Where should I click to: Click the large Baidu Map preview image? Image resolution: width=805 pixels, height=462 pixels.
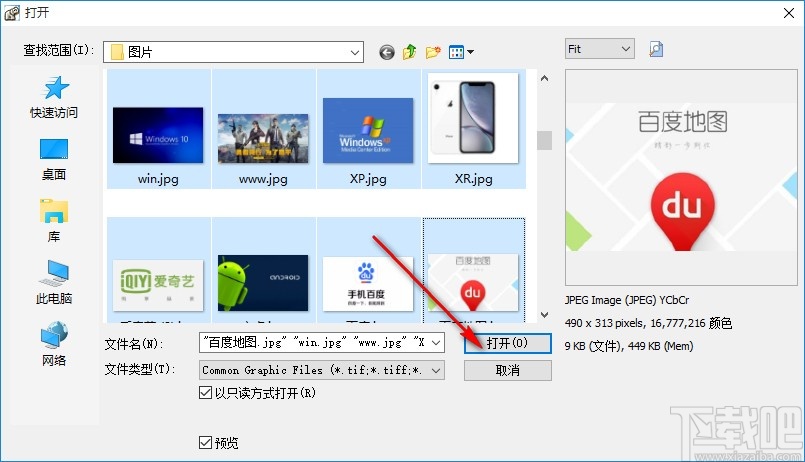[x=682, y=177]
